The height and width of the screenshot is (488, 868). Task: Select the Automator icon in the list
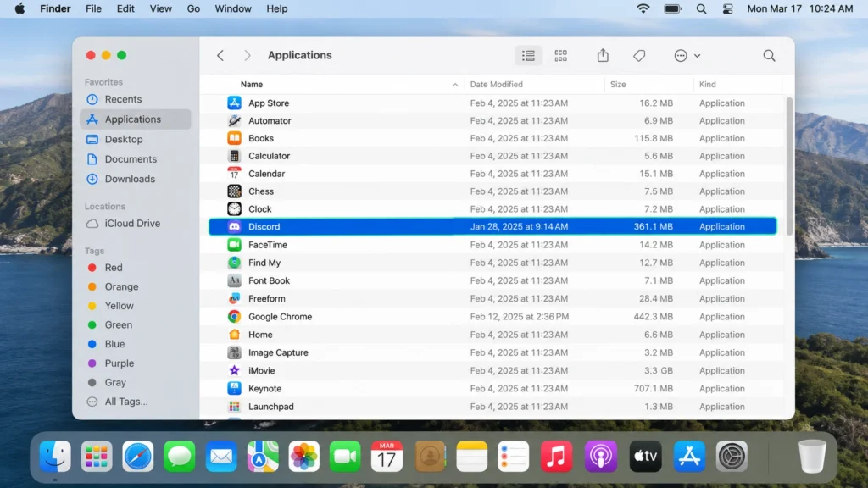point(234,120)
